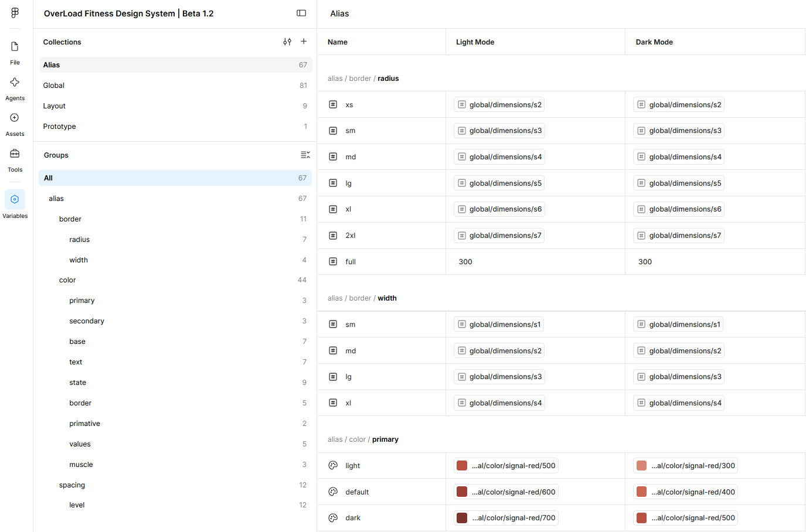Click Light Mode alias chip for radius xs
This screenshot has width=806, height=532.
[499, 104]
